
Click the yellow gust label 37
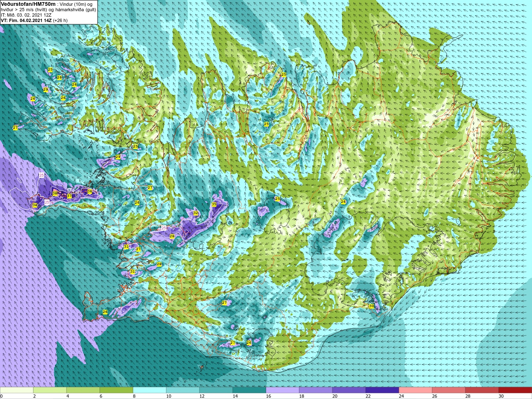pos(69,196)
